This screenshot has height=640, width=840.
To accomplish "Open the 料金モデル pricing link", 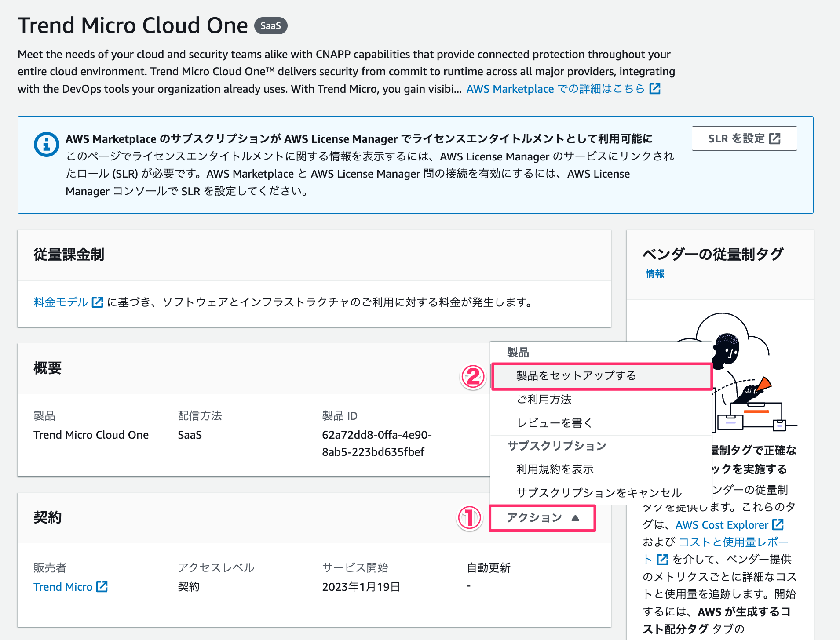I will click(x=60, y=302).
